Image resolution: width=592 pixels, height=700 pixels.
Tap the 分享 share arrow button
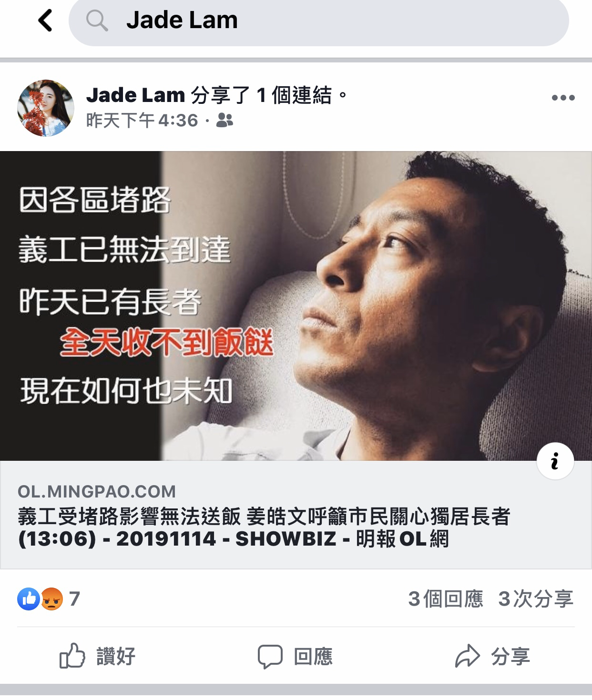click(x=492, y=656)
